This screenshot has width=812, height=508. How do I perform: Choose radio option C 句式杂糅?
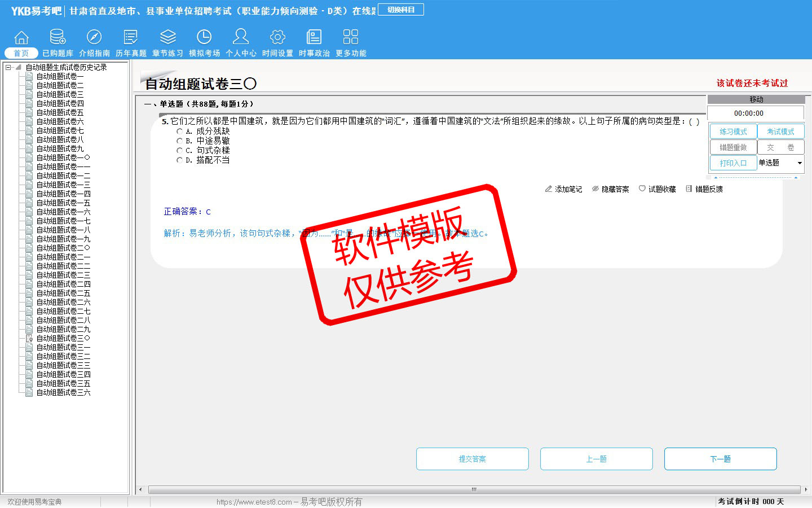pyautogui.click(x=180, y=151)
